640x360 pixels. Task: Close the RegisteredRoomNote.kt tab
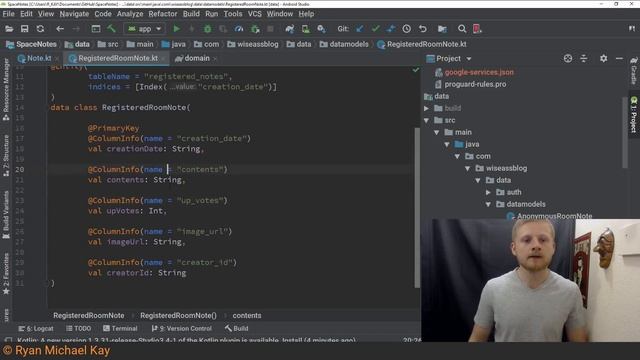tap(163, 59)
